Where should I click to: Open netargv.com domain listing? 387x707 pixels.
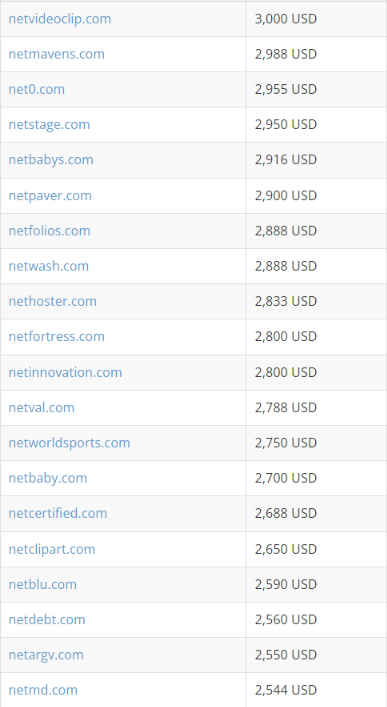[x=46, y=655]
